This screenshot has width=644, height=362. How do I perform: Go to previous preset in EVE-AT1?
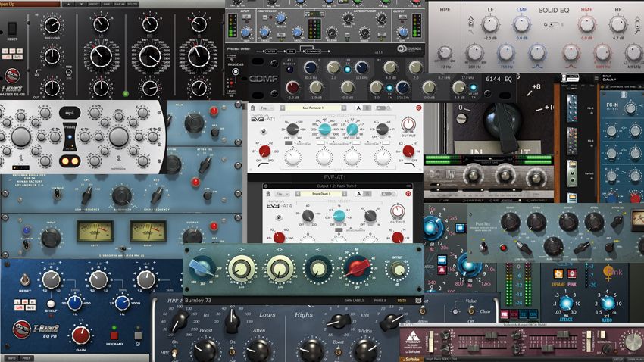click(283, 108)
